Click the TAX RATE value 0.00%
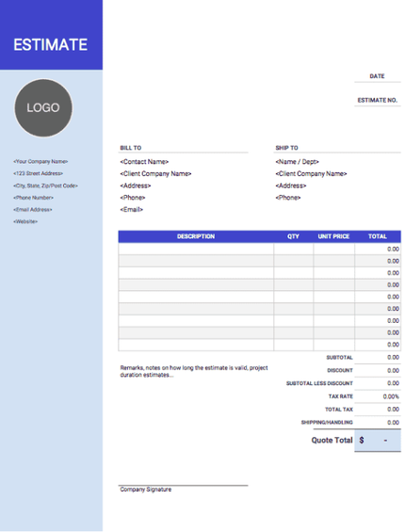 pyautogui.click(x=391, y=396)
